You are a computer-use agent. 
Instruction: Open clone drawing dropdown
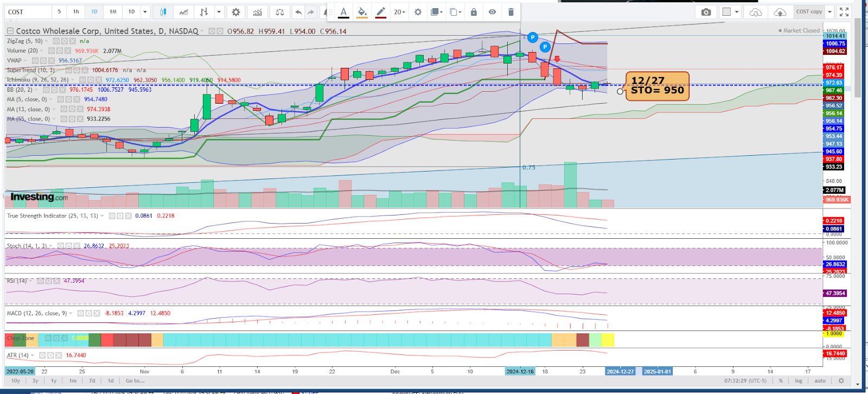coord(456,11)
